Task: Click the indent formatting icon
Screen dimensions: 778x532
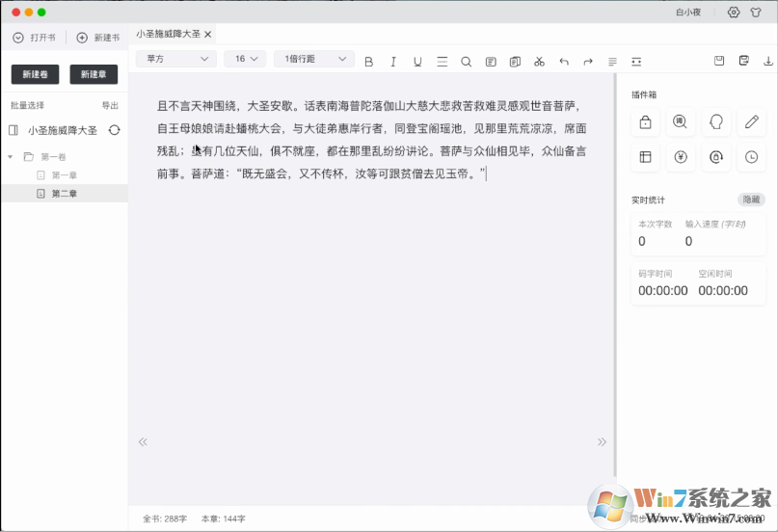Action: 636,62
